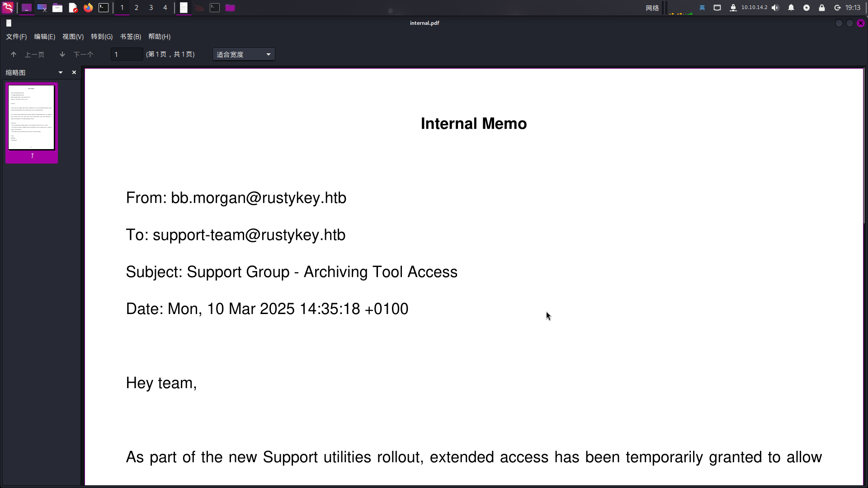
Task: Expand the thumbnail panel selector dropdown
Action: pyautogui.click(x=61, y=72)
